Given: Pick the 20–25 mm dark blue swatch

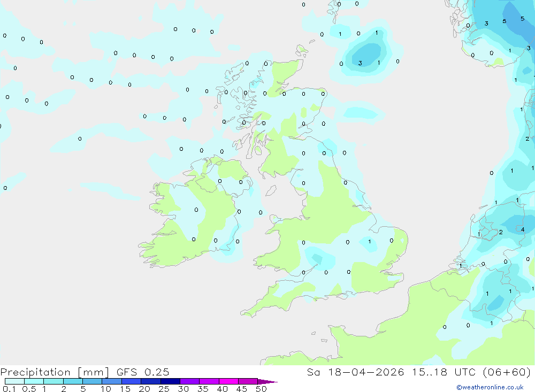Looking at the screenshot, I should click(150, 381).
